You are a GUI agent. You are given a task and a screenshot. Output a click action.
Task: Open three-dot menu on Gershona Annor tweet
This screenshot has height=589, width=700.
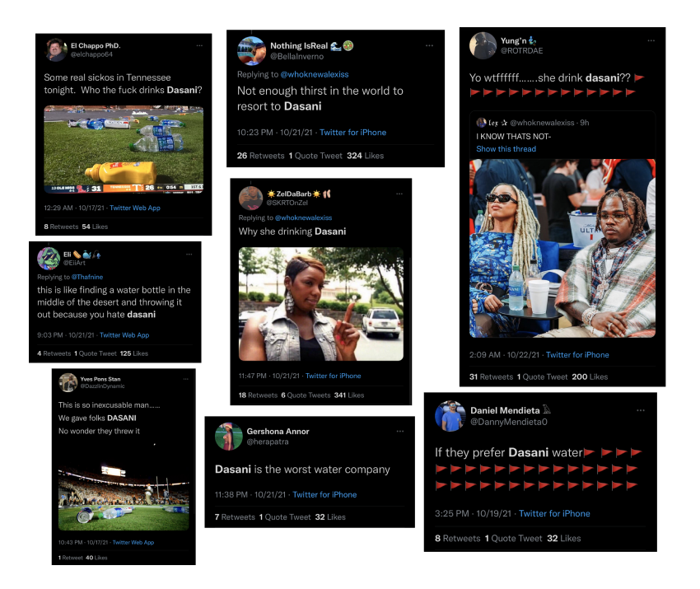coord(400,431)
